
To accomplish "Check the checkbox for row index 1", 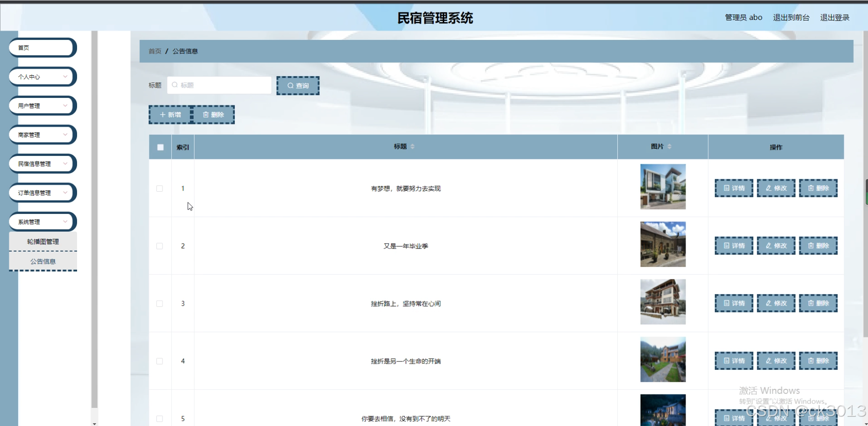I will coord(160,188).
